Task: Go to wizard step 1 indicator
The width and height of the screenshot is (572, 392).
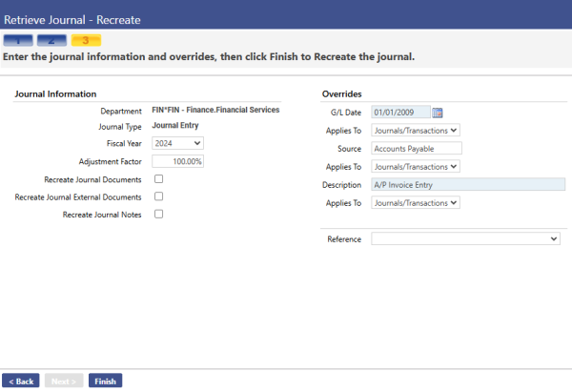Action: pyautogui.click(x=18, y=40)
